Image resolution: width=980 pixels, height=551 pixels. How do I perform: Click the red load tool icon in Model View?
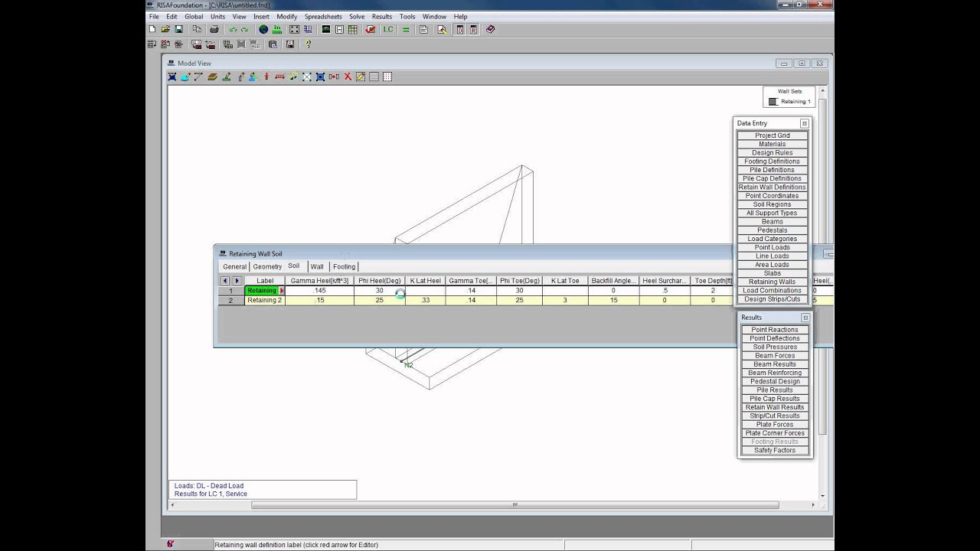[x=266, y=77]
